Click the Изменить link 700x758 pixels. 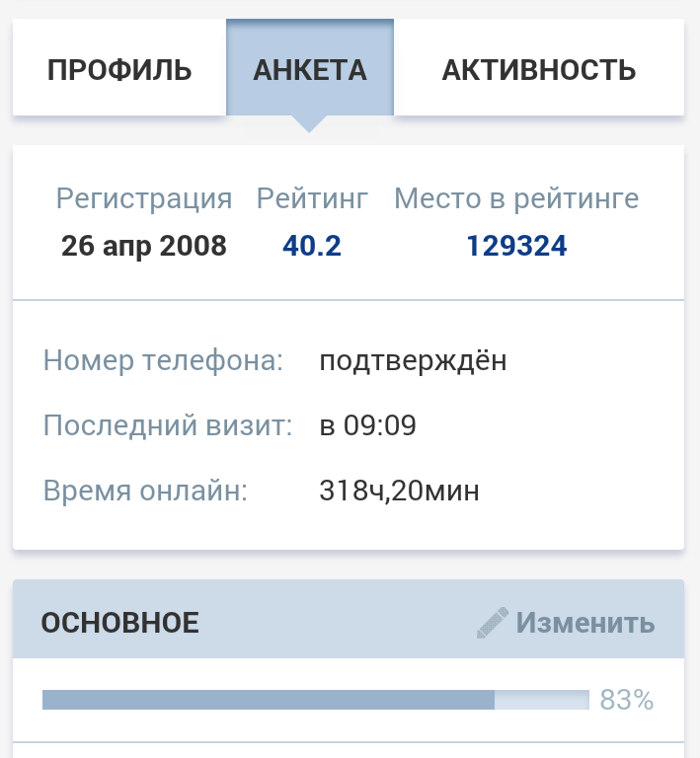click(585, 623)
